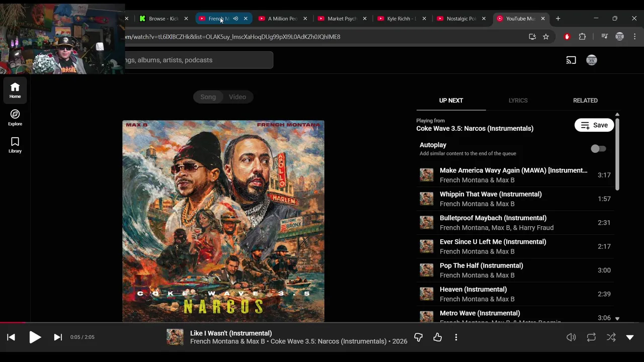This screenshot has width=644, height=362.
Task: Switch to the Market Psych browser tab
Action: pos(342,19)
